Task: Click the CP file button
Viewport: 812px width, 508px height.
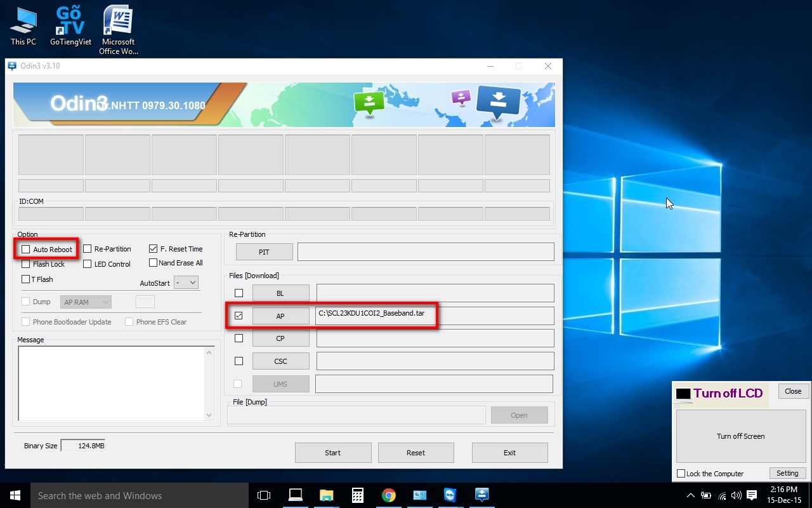Action: pyautogui.click(x=281, y=338)
